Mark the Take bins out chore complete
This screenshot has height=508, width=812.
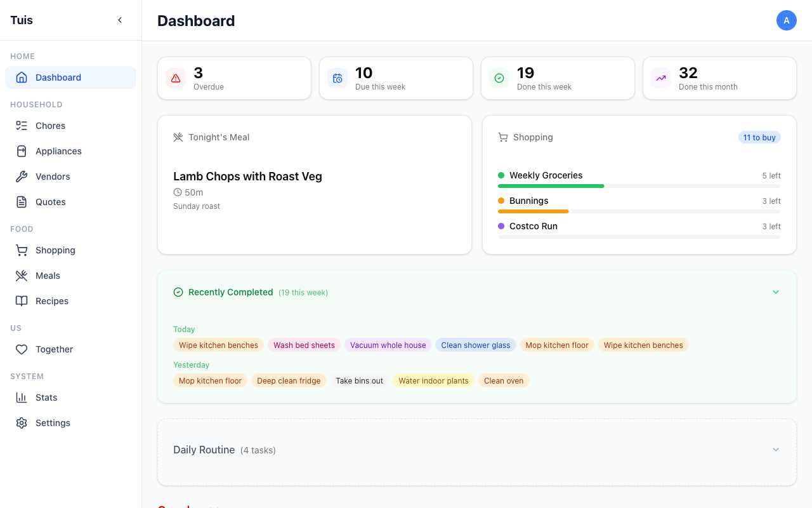tap(359, 380)
